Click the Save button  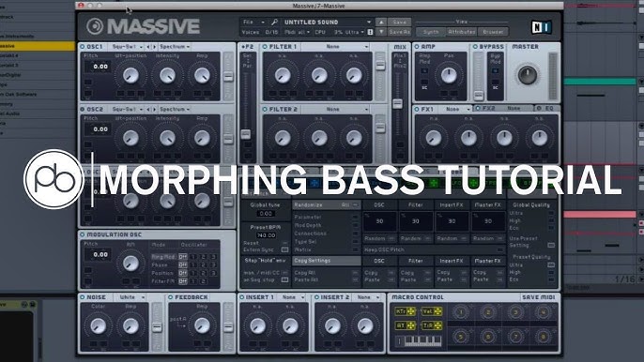(x=399, y=23)
